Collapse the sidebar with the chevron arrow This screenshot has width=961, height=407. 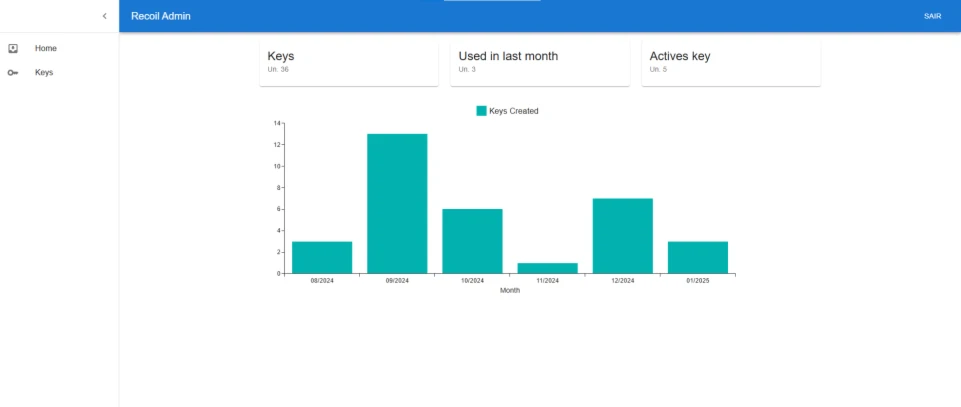(105, 16)
